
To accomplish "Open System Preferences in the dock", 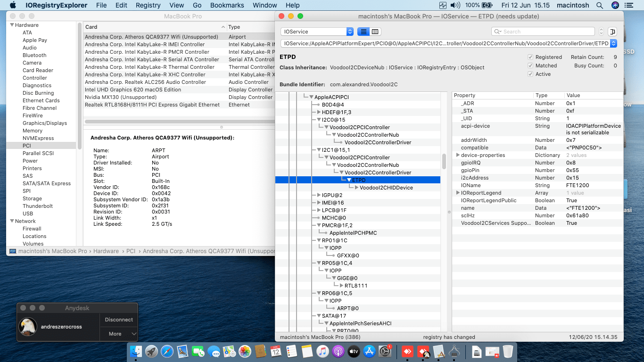I will (x=385, y=351).
